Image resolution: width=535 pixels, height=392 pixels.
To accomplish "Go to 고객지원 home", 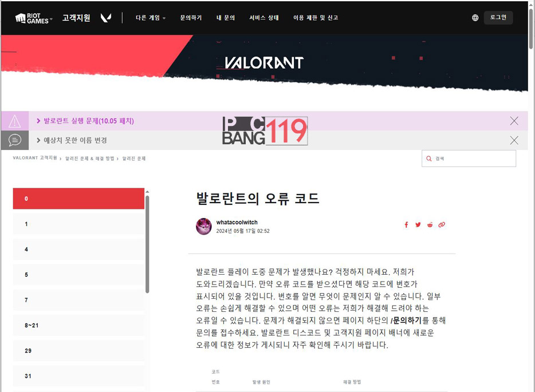I will (x=76, y=18).
